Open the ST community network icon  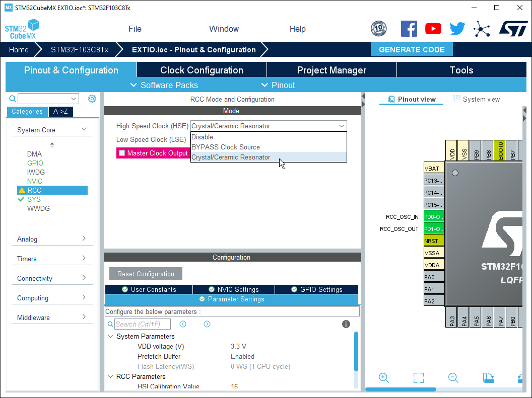coord(482,29)
